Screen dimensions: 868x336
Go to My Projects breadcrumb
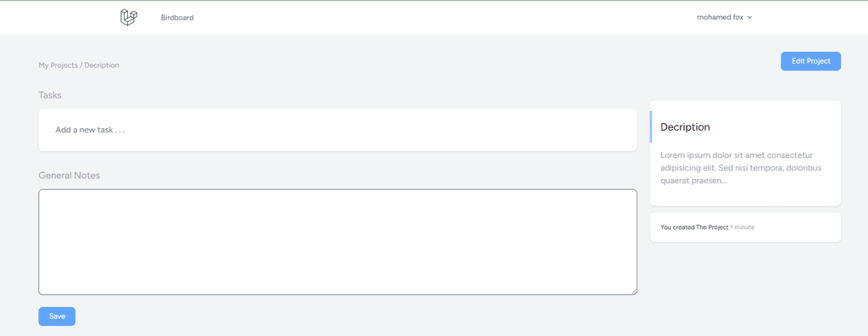[x=58, y=65]
